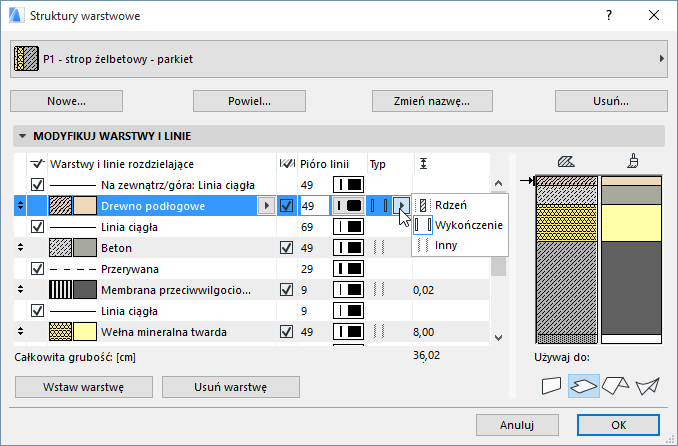
Task: Click pen color swatch for Drewno podłogowe
Action: 348,206
